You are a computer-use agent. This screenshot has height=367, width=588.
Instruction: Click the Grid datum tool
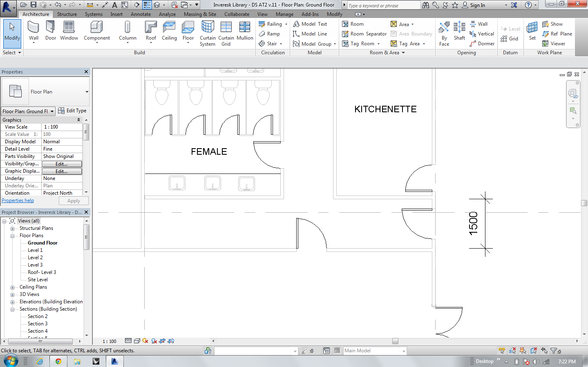510,39
